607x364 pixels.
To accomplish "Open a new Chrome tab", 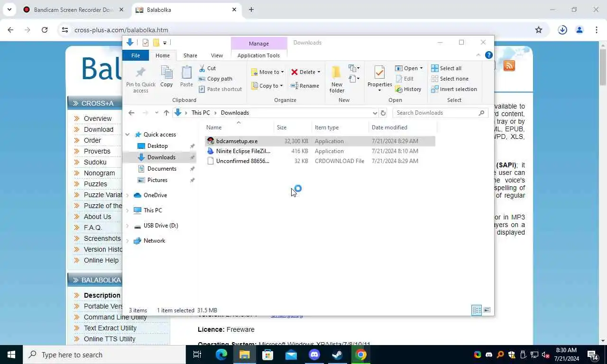I will (x=251, y=9).
